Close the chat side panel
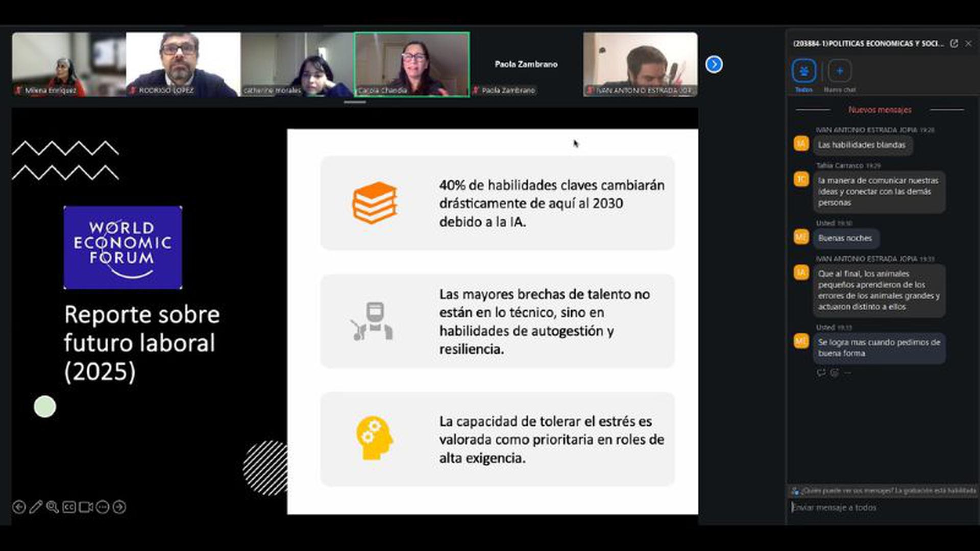980x551 pixels. click(x=968, y=43)
